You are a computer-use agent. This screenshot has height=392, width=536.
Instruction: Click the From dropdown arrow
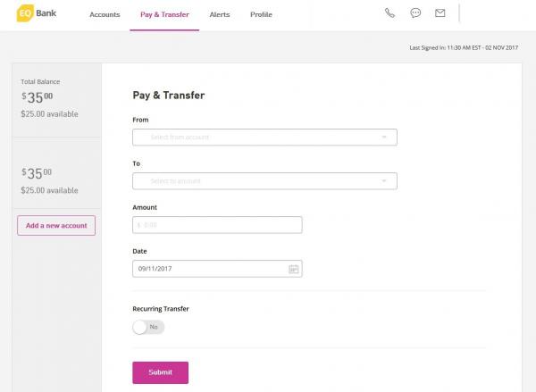(x=384, y=138)
